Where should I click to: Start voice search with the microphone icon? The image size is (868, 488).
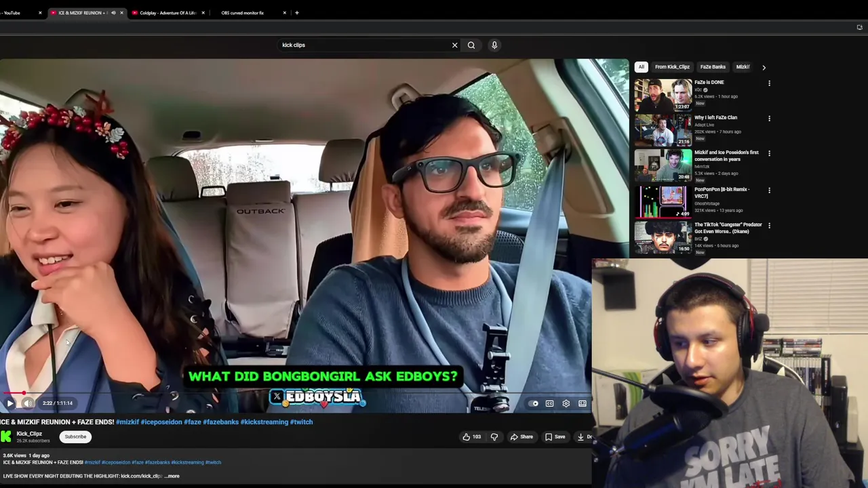tap(494, 45)
